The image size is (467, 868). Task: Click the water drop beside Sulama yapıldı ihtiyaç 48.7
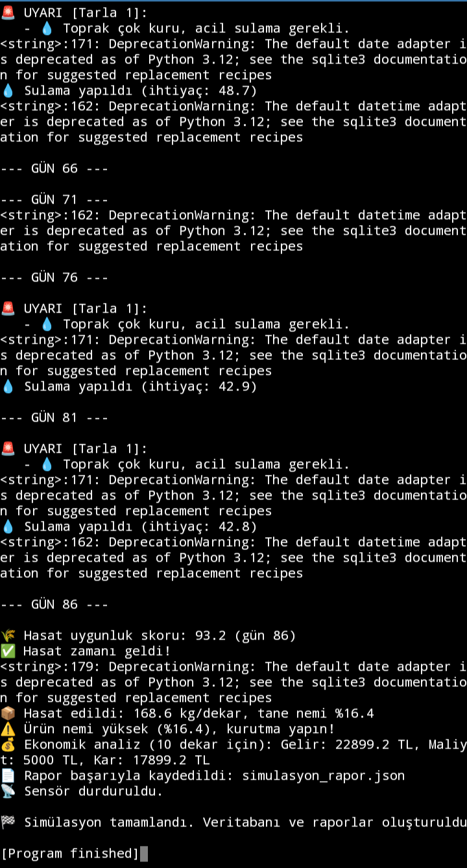[x=8, y=91]
